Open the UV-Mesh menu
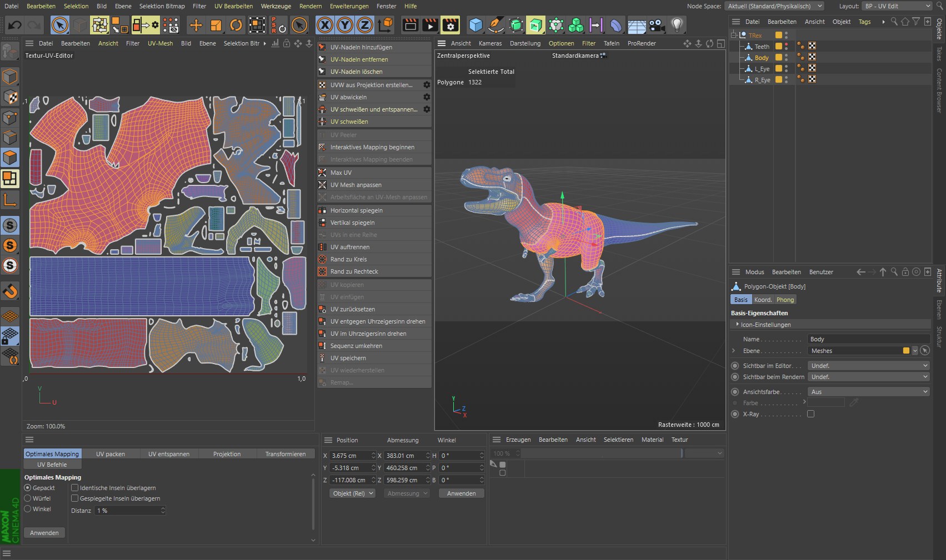The height and width of the screenshot is (560, 946). pos(160,43)
